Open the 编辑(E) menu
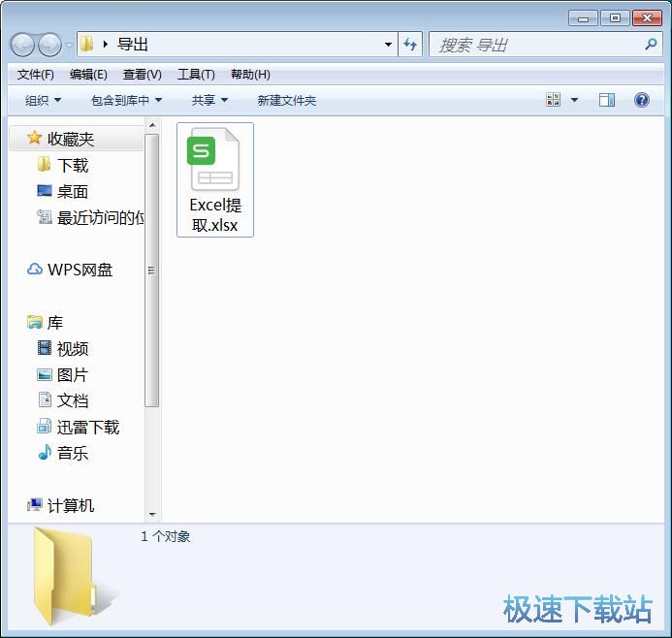 pyautogui.click(x=88, y=75)
